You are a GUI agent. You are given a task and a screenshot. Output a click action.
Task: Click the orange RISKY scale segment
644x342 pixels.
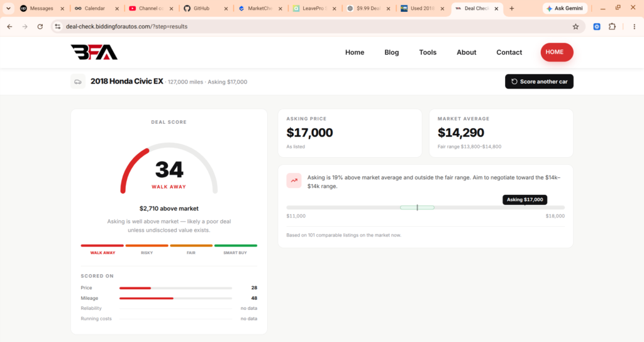pos(147,246)
